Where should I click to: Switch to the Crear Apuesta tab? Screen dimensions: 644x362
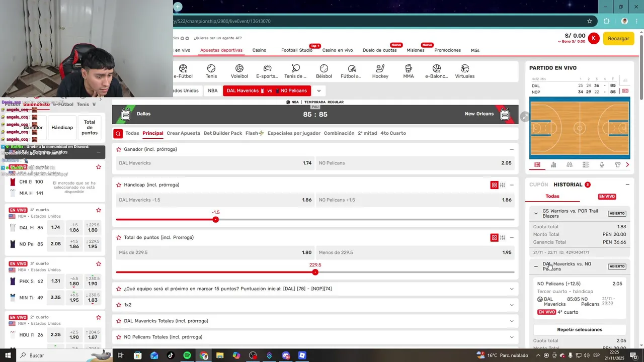(183, 133)
